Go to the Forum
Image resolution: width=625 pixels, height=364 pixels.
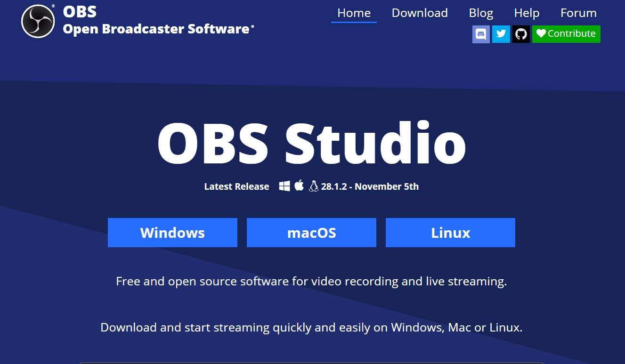click(578, 13)
